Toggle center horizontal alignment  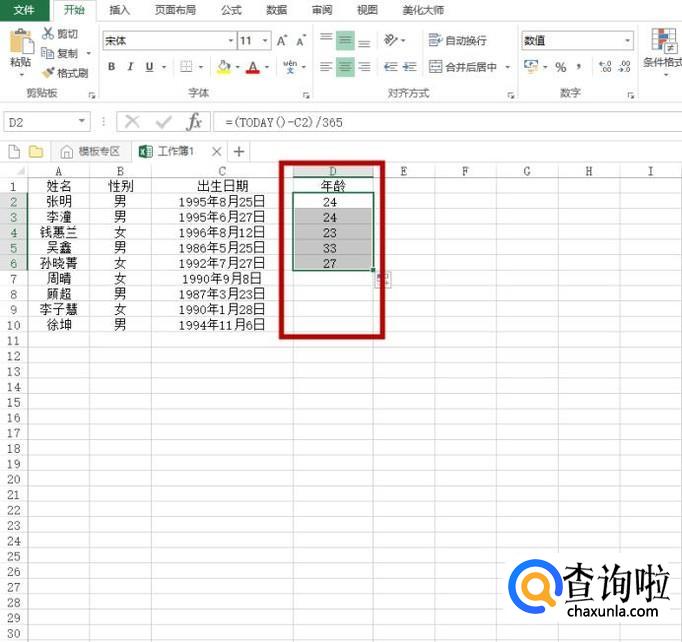[345, 67]
